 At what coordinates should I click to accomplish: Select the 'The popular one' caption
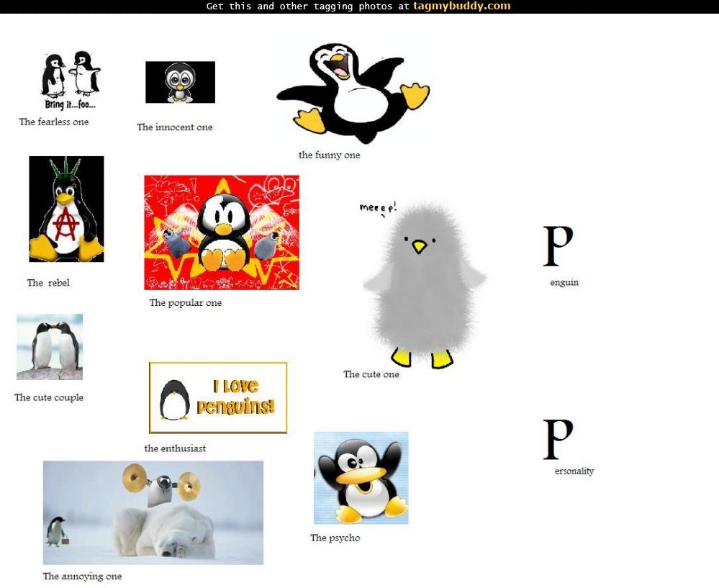click(x=186, y=303)
